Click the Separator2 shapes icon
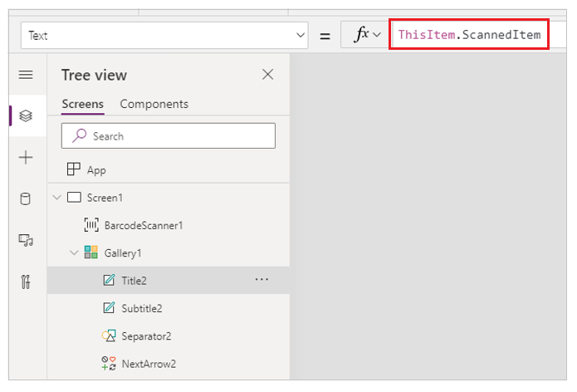Screen dimensions: 577x392 pyautogui.click(x=109, y=336)
